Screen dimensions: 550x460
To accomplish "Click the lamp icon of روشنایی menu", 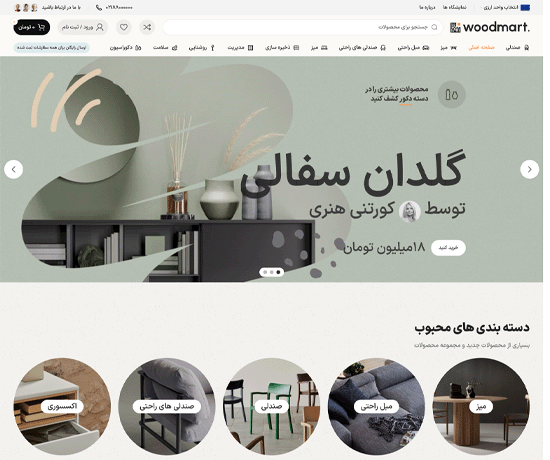I will tap(212, 48).
